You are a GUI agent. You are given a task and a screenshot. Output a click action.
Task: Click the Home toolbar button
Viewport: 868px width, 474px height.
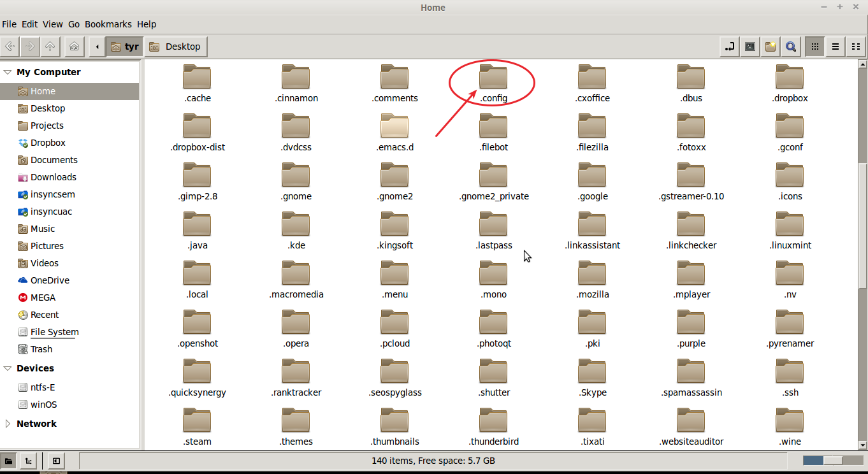coord(74,47)
